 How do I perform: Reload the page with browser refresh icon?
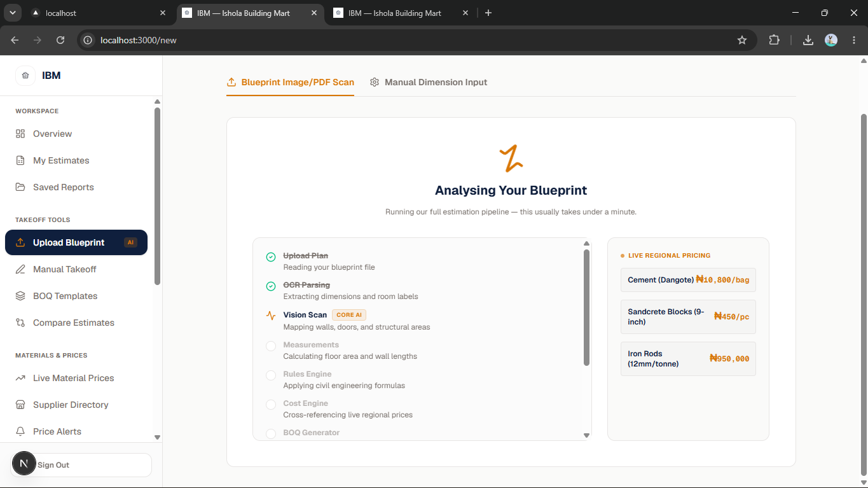60,40
